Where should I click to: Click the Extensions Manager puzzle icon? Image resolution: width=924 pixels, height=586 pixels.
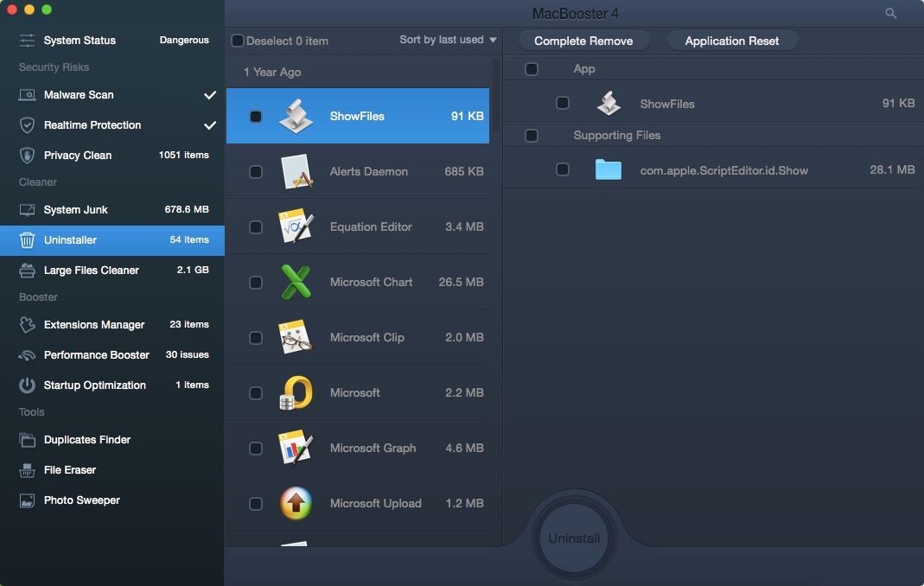coord(27,325)
